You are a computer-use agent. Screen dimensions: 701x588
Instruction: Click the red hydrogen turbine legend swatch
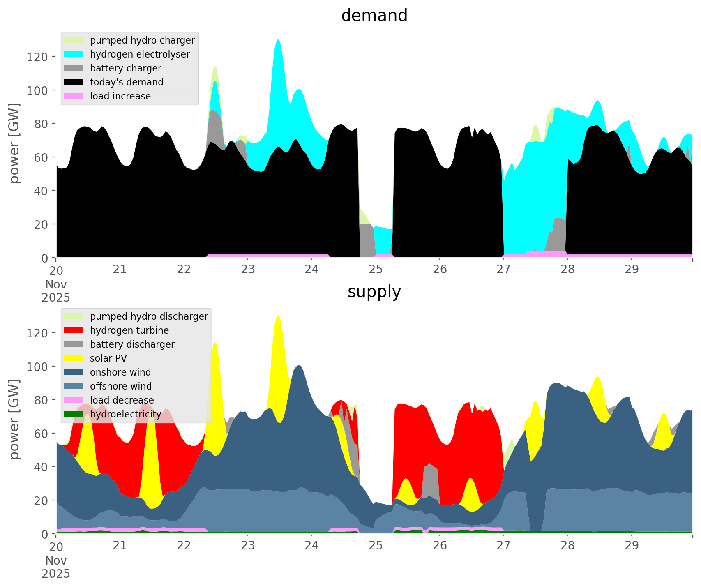74,330
